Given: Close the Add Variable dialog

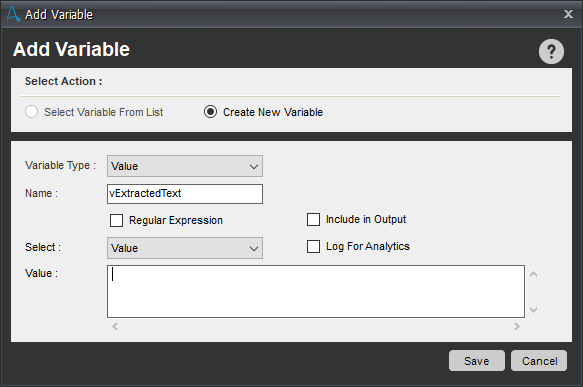Looking at the screenshot, I should click(x=568, y=14).
